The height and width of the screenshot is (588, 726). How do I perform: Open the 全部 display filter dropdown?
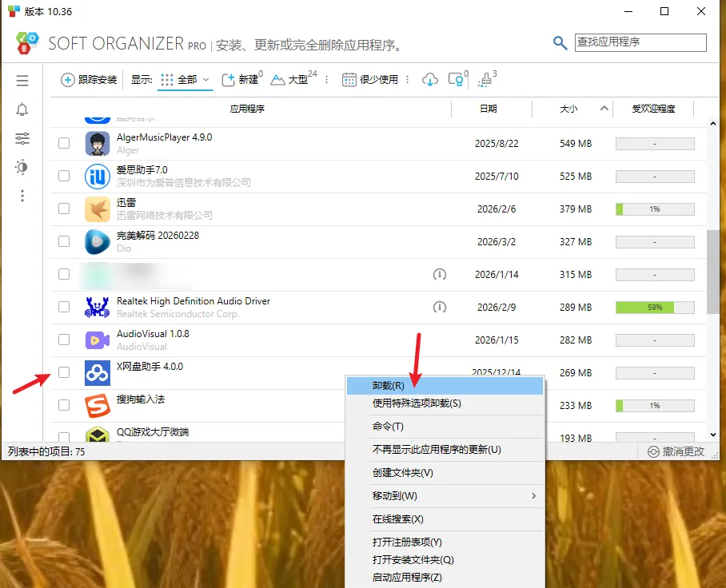185,80
